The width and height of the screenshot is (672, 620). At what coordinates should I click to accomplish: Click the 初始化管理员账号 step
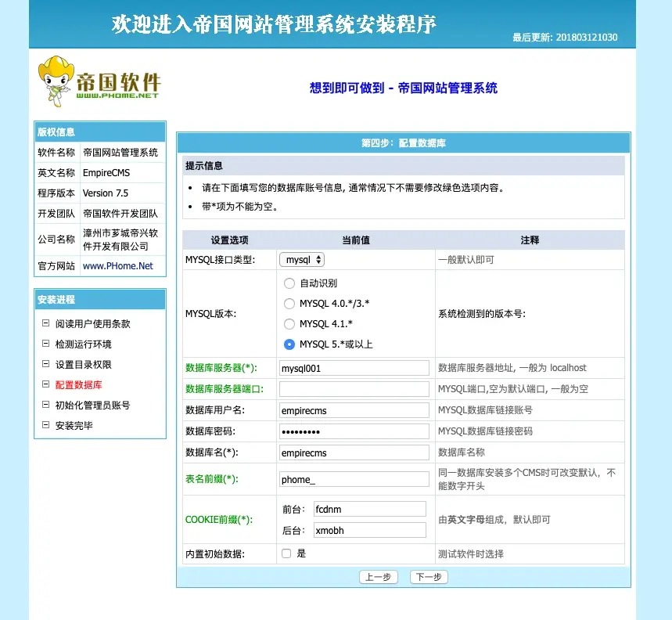click(x=92, y=405)
